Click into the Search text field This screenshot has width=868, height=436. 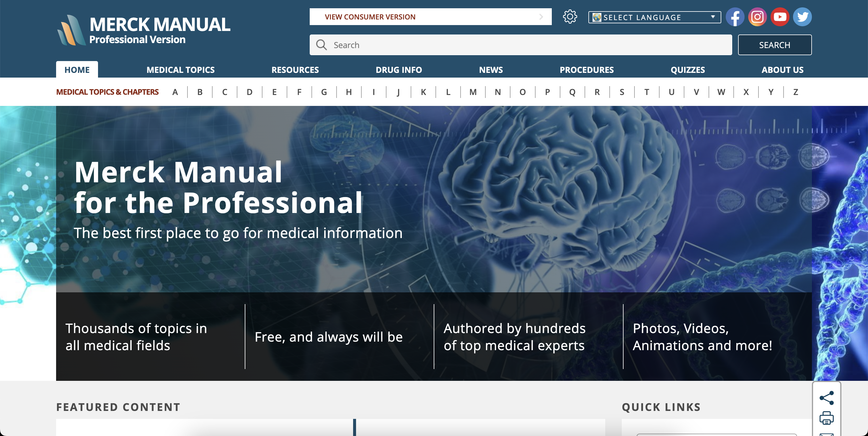click(526, 45)
